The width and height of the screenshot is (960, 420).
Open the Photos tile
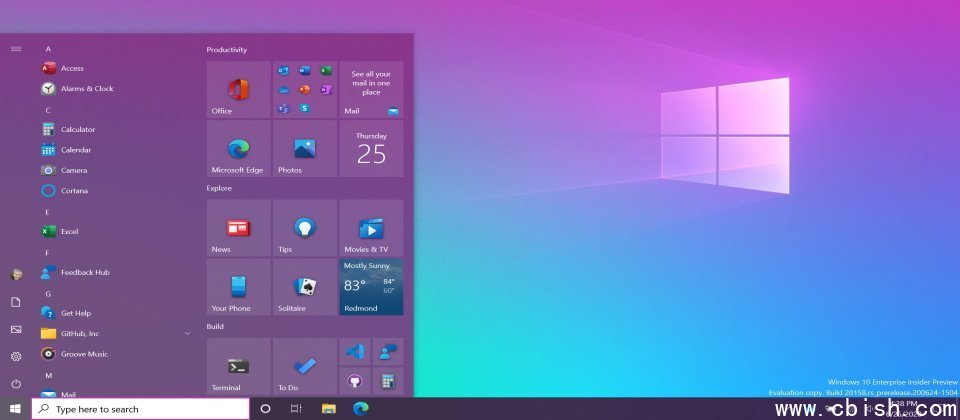[x=305, y=149]
